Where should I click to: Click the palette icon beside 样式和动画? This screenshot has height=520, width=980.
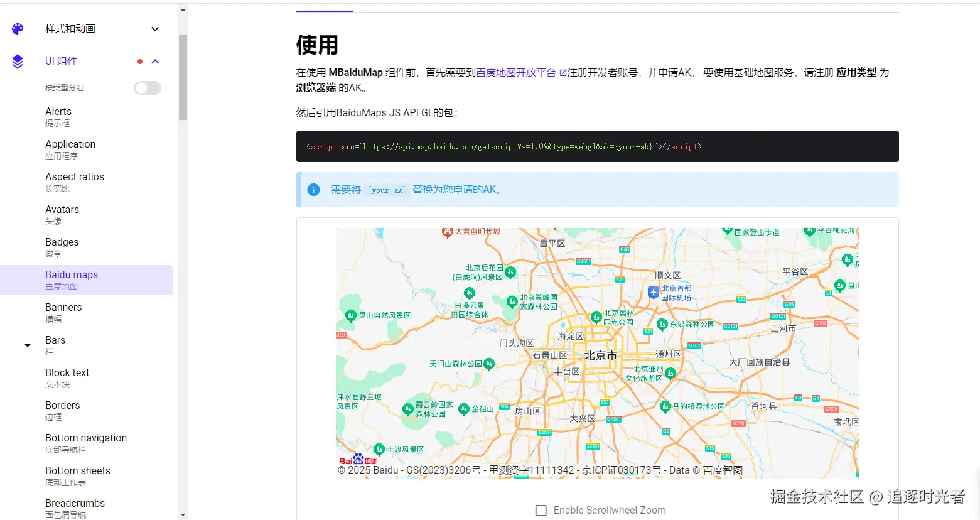pyautogui.click(x=18, y=29)
